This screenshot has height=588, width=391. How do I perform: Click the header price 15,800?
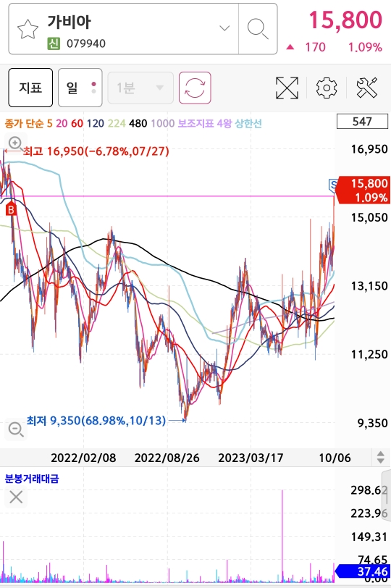(345, 20)
